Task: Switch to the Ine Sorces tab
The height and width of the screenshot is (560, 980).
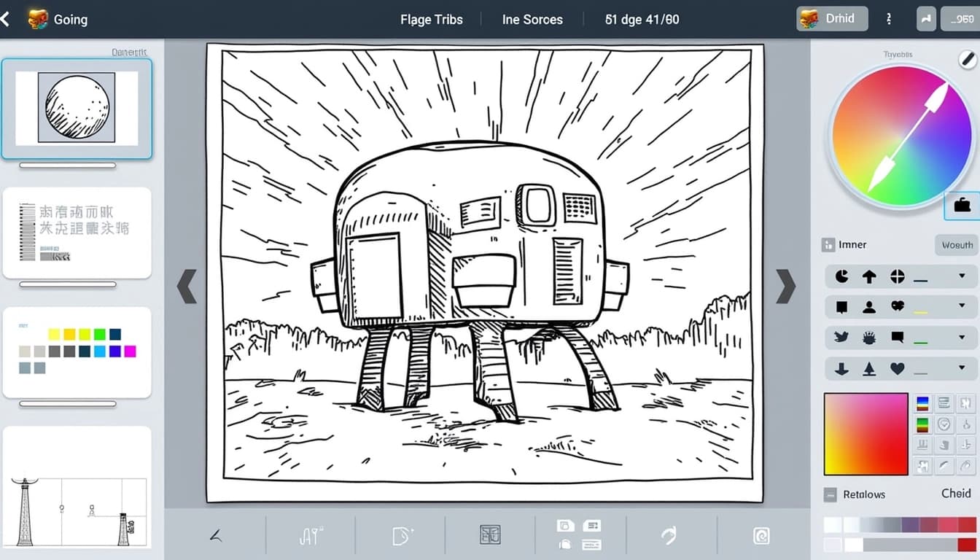Action: pyautogui.click(x=532, y=20)
